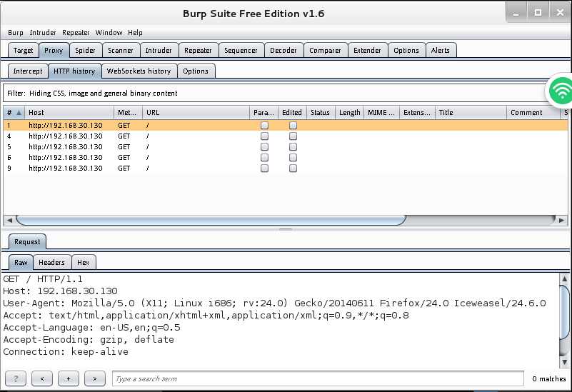Switch to the Sequencer tab
572x392 pixels.
(x=241, y=50)
